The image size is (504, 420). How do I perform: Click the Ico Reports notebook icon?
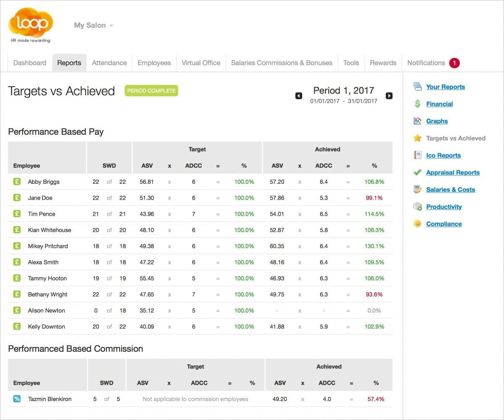[x=417, y=155]
